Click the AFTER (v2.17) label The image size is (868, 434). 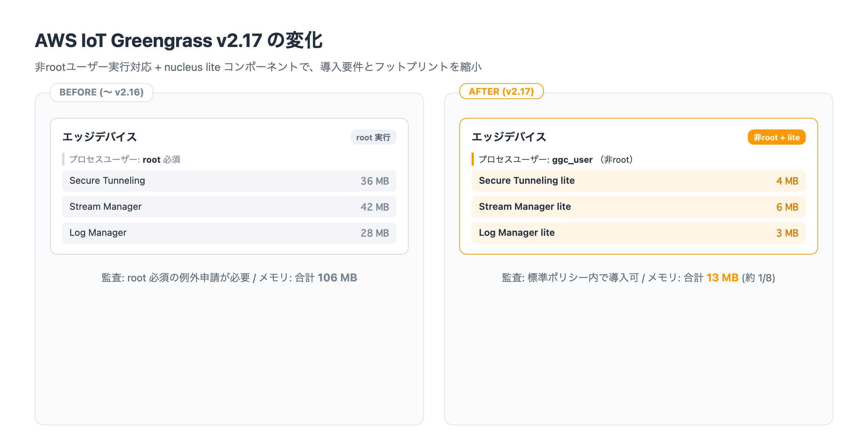coord(501,92)
